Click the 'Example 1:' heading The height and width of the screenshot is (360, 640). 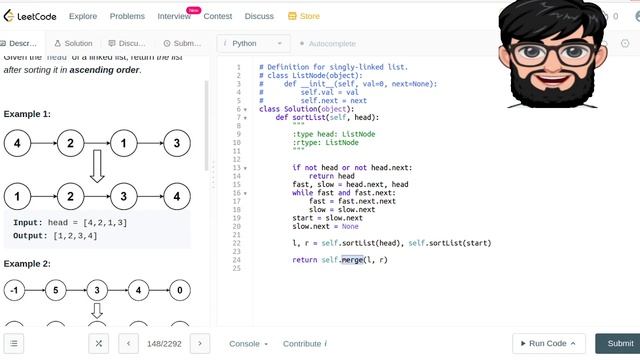27,114
